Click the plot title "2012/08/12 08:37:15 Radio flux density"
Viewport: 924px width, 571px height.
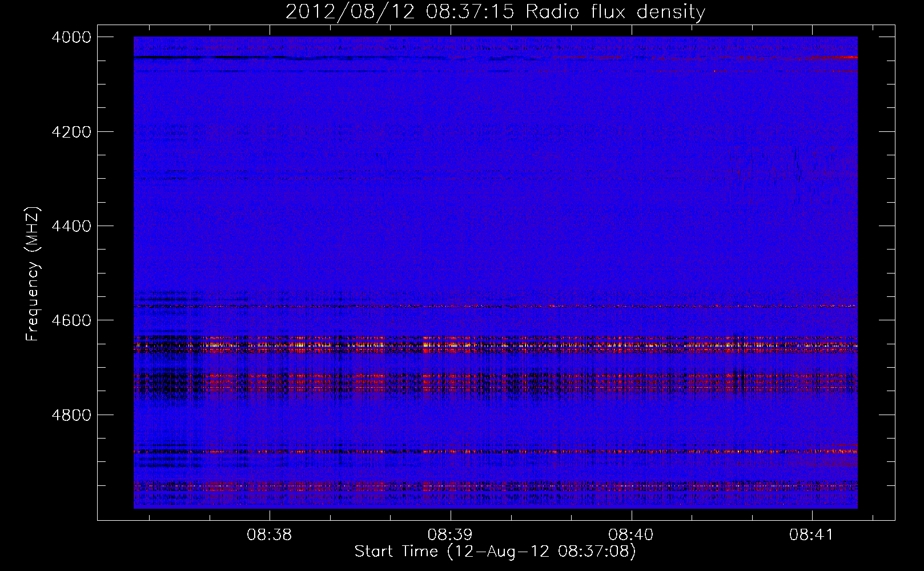(495, 11)
